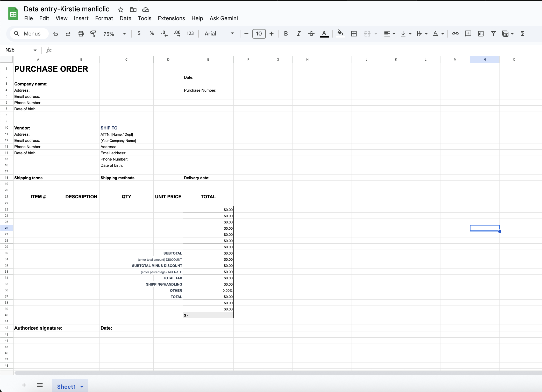The image size is (542, 392).
Task: Click the paint format roller icon
Action: tap(93, 34)
